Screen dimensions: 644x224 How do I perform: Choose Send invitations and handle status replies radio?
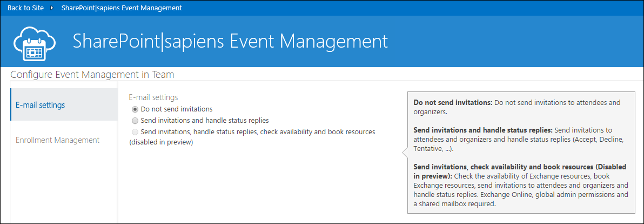135,121
